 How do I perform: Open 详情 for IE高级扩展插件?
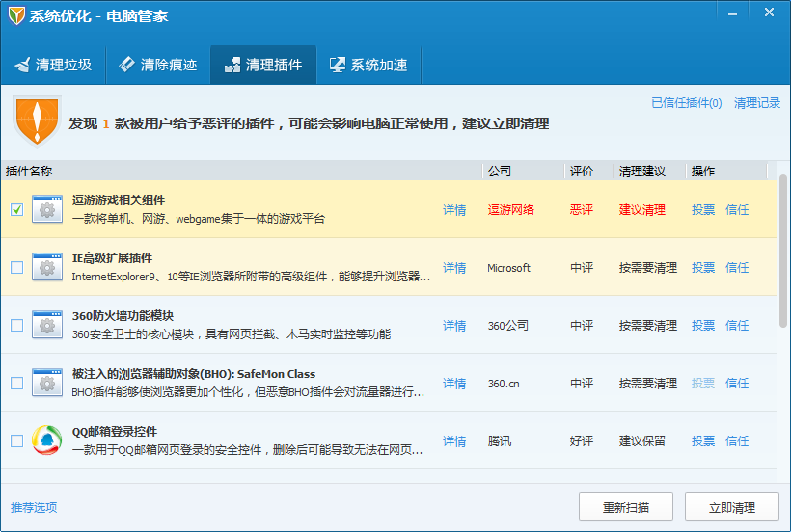[454, 268]
